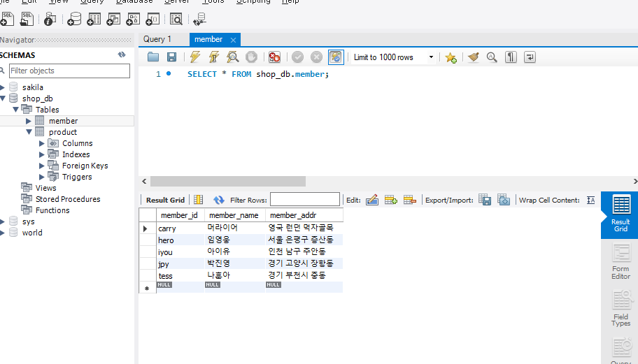
Task: Collapse the shop_db schema
Action: (x=3, y=99)
